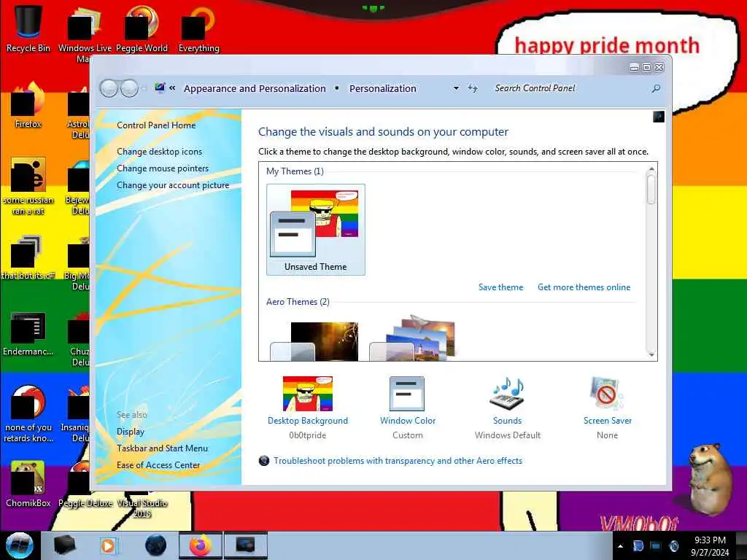747x560 pixels.
Task: Click Get more themes online link
Action: click(x=584, y=287)
